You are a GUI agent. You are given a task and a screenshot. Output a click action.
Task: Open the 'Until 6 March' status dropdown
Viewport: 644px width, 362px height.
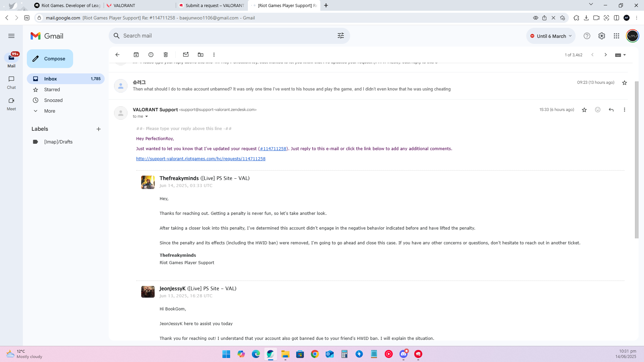coord(551,36)
